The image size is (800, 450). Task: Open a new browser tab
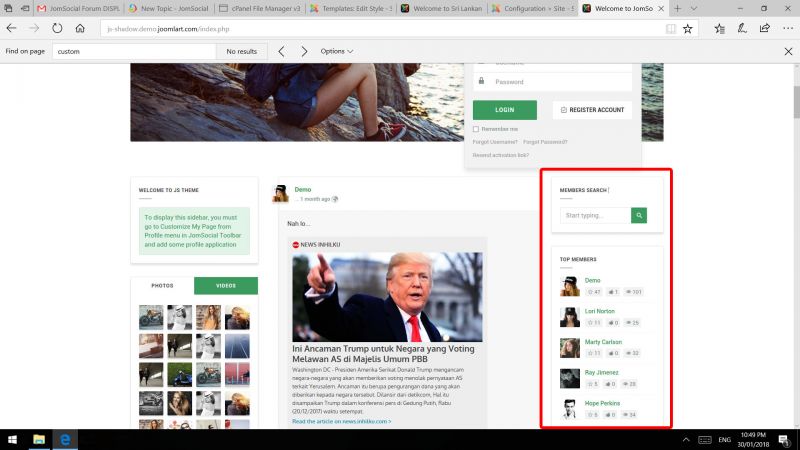tap(677, 8)
